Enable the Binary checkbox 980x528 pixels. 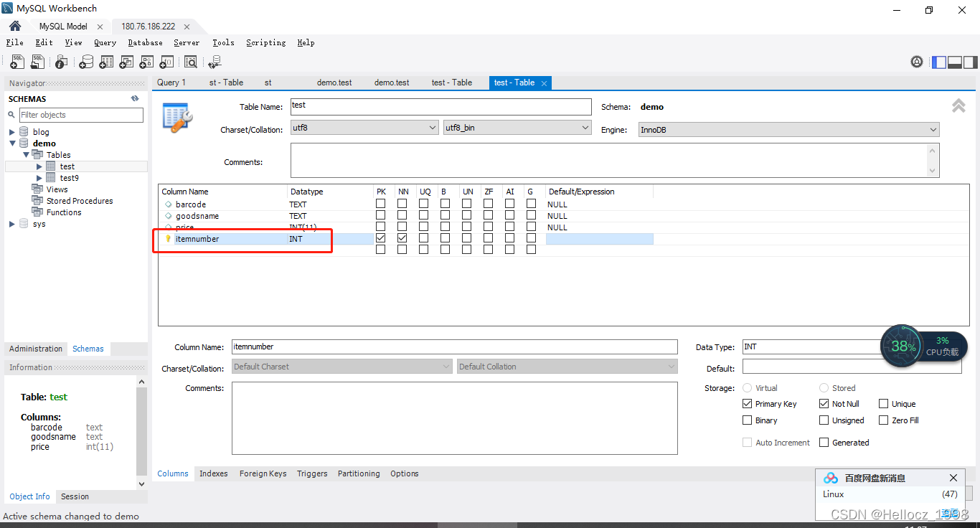(x=748, y=420)
